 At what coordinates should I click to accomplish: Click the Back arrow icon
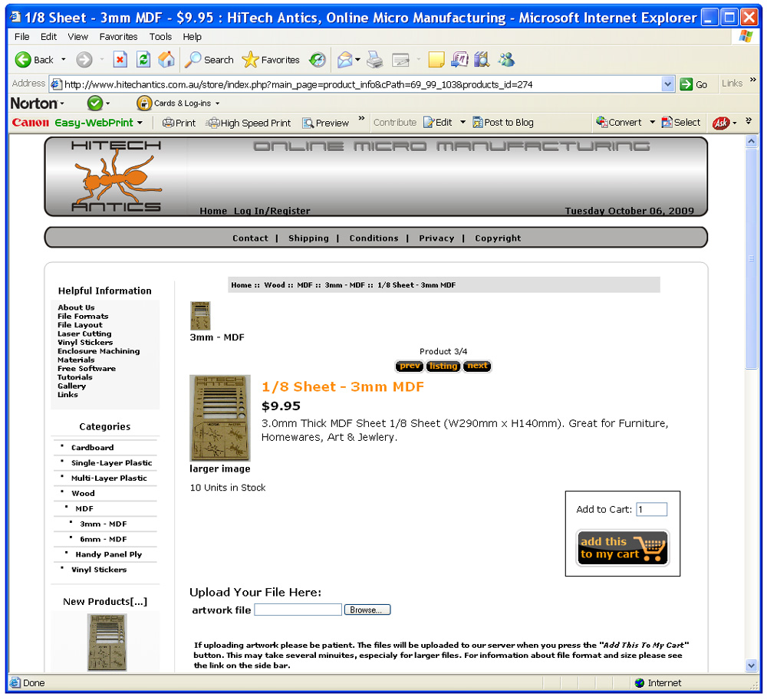point(22,60)
